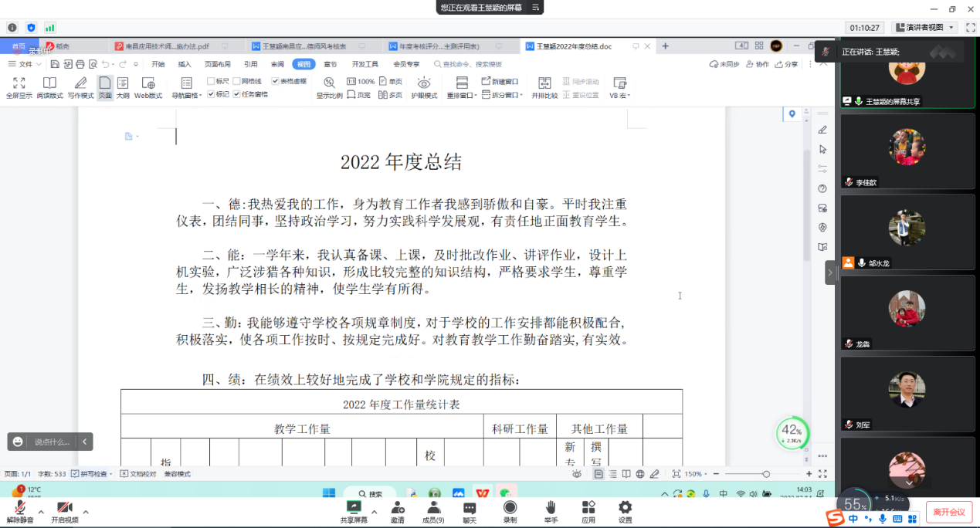Image resolution: width=980 pixels, height=528 pixels.
Task: Click the zoom slider in status bar
Action: [765, 474]
